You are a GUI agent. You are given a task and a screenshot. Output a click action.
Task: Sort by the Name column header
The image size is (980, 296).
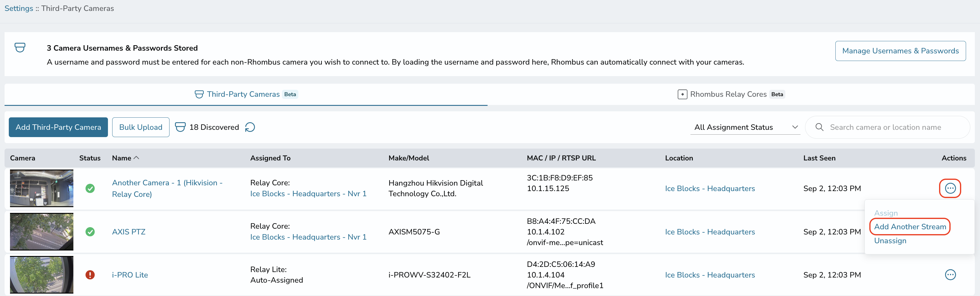coord(121,158)
